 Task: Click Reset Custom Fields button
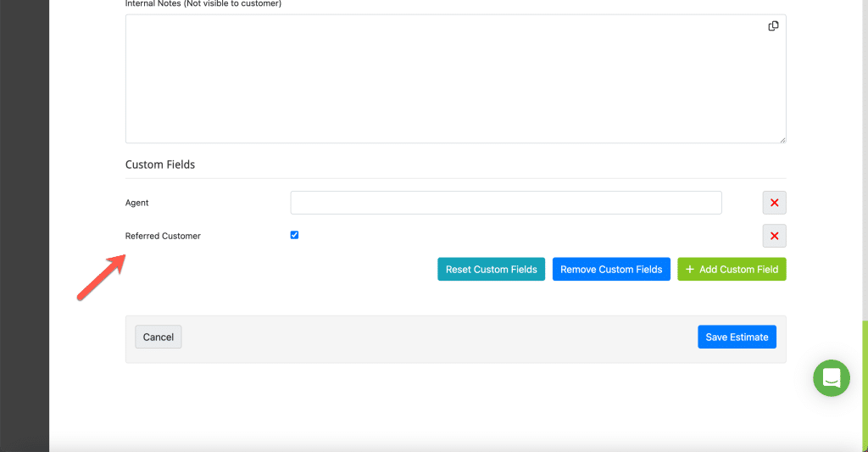tap(491, 269)
